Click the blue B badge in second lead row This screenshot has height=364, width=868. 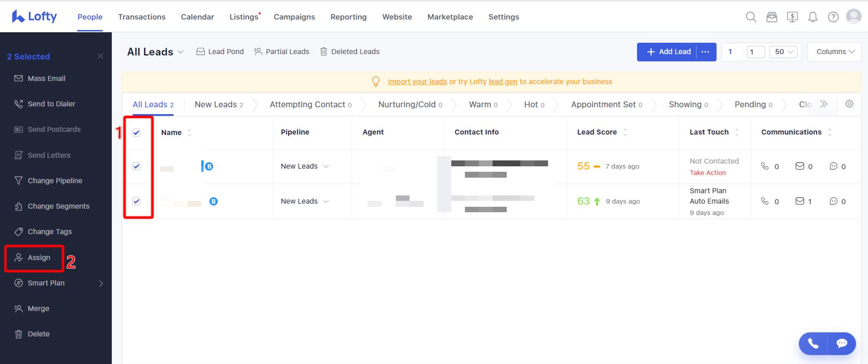coord(213,201)
